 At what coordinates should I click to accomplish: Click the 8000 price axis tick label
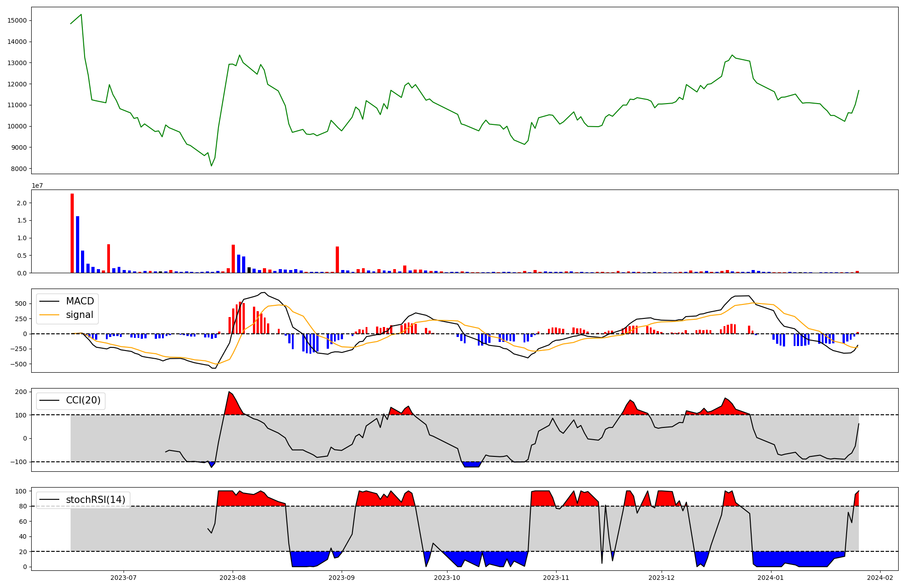pos(19,169)
